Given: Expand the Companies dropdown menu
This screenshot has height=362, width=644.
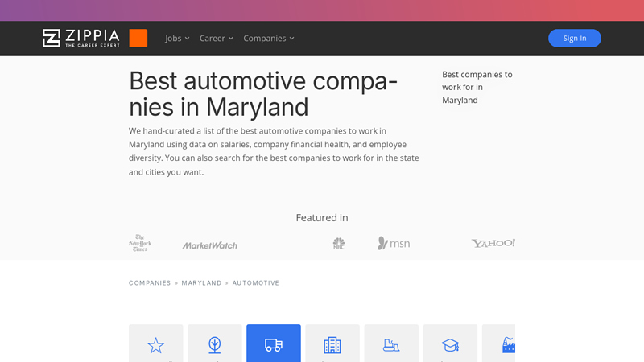Looking at the screenshot, I should click(x=269, y=38).
